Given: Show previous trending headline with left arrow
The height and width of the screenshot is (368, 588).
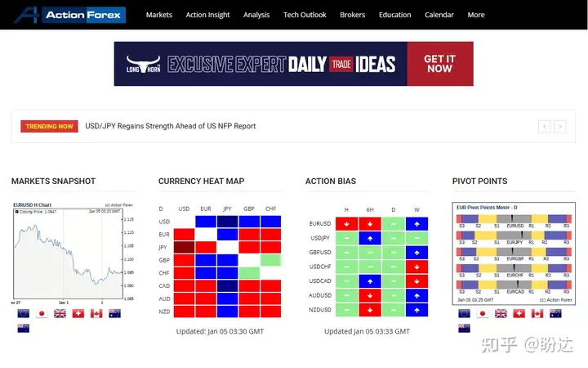Looking at the screenshot, I should (545, 127).
